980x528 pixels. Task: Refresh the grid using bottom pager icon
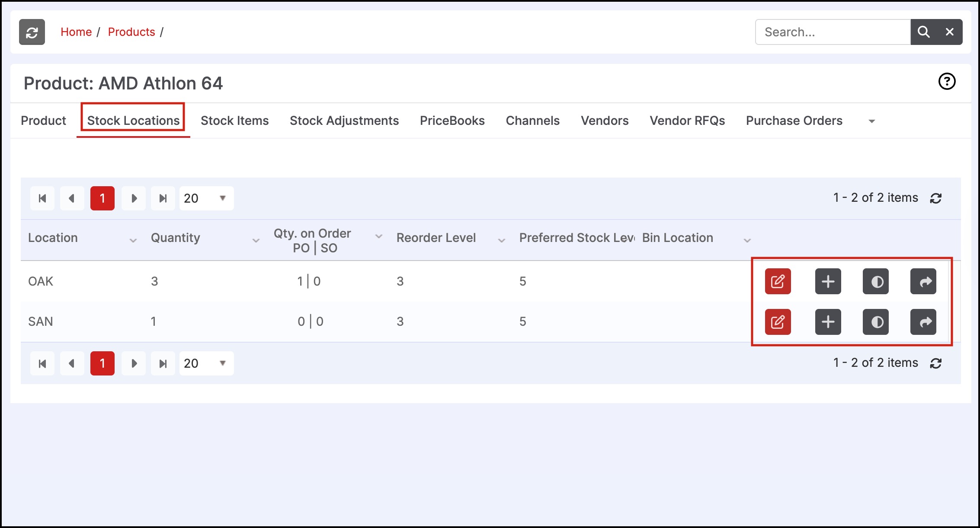(x=936, y=363)
